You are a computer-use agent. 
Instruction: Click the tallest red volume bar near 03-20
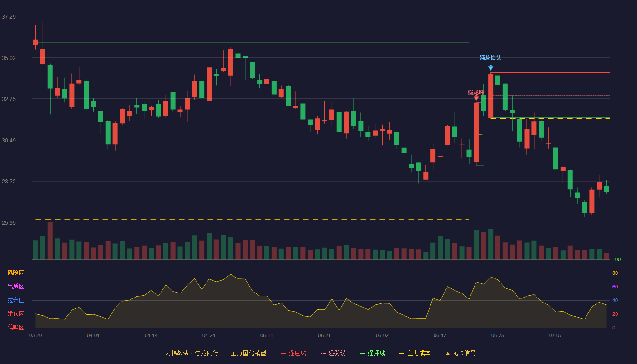pyautogui.click(x=50, y=241)
